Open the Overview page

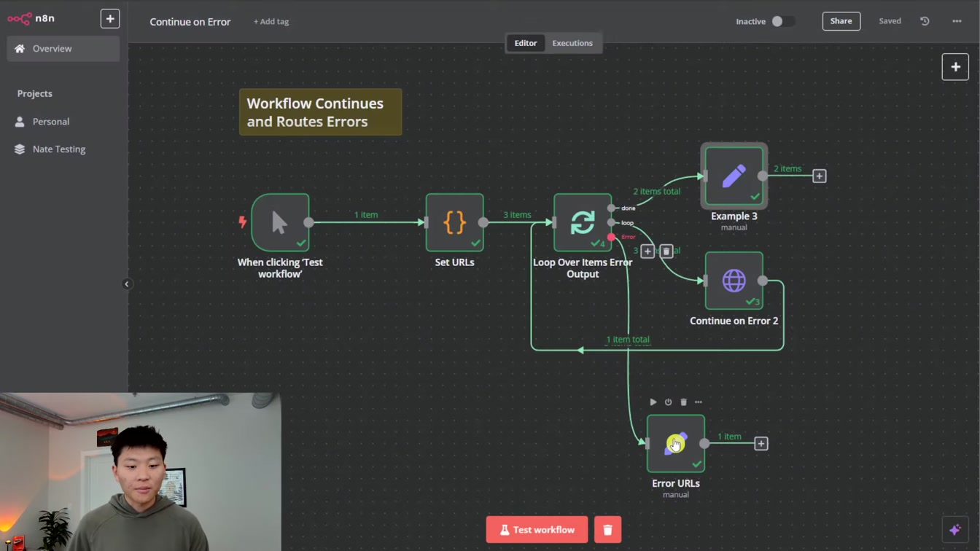pos(63,49)
